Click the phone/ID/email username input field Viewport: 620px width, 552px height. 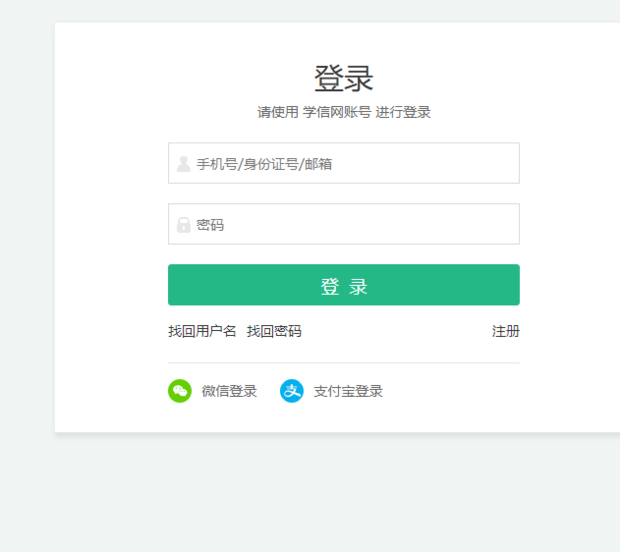pyautogui.click(x=344, y=163)
